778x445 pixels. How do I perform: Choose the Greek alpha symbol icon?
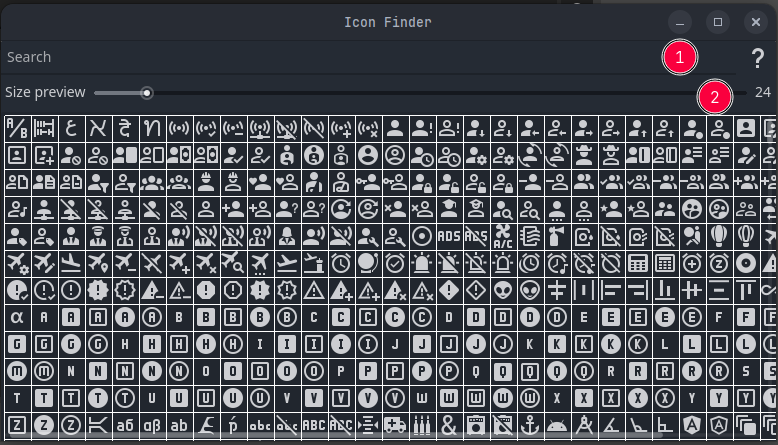coord(17,318)
